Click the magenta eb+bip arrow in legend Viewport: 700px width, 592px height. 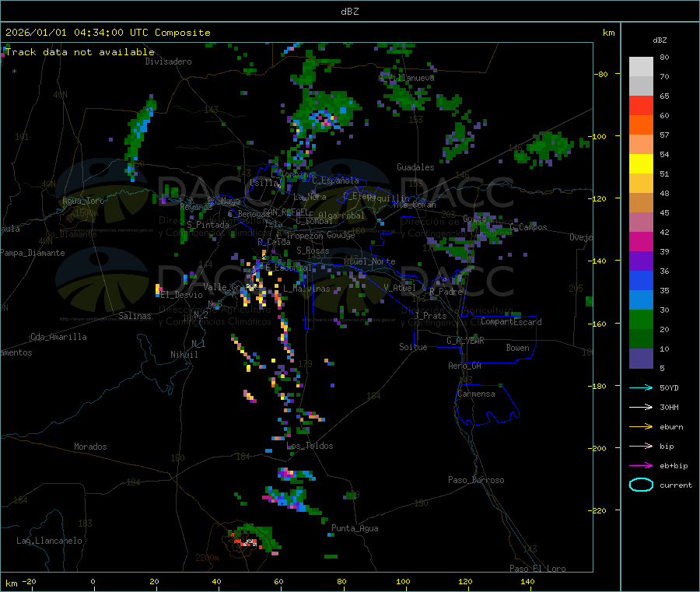pyautogui.click(x=641, y=466)
